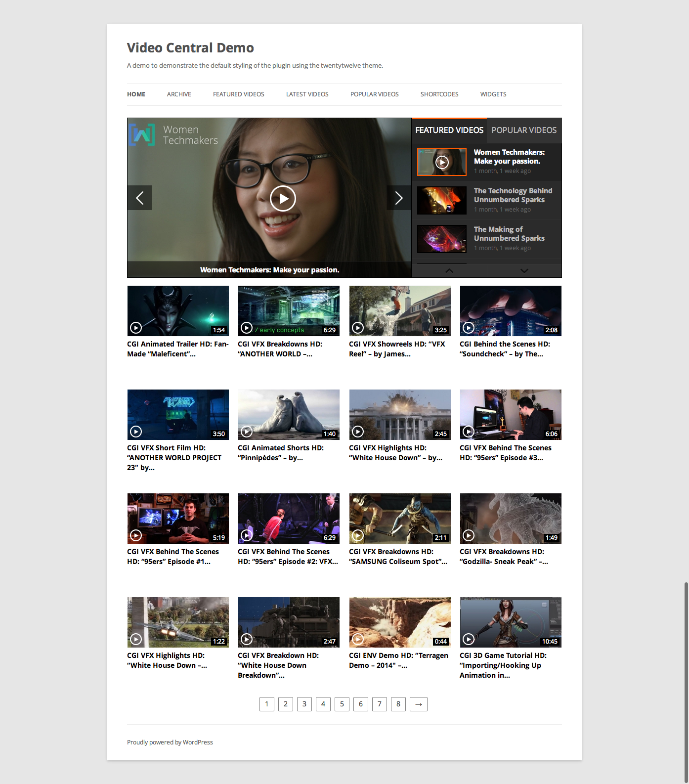Open CGI Animated Trailer Maleficent title link
Image resolution: width=689 pixels, height=784 pixels.
pyautogui.click(x=178, y=349)
